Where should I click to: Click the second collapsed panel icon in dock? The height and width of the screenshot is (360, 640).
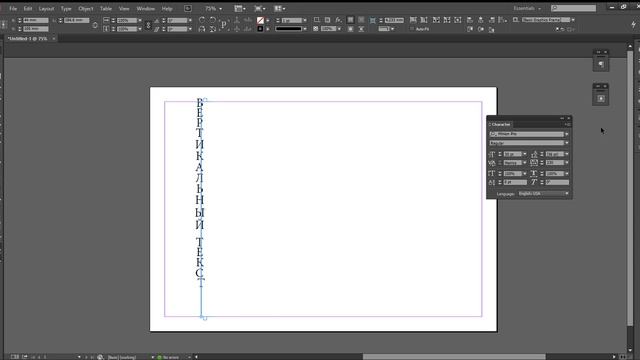601,98
